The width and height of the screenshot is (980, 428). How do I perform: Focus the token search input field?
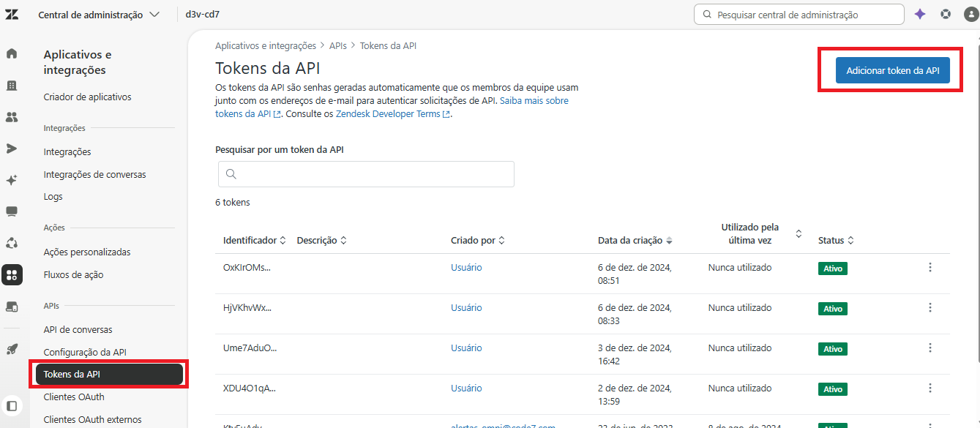click(x=366, y=174)
